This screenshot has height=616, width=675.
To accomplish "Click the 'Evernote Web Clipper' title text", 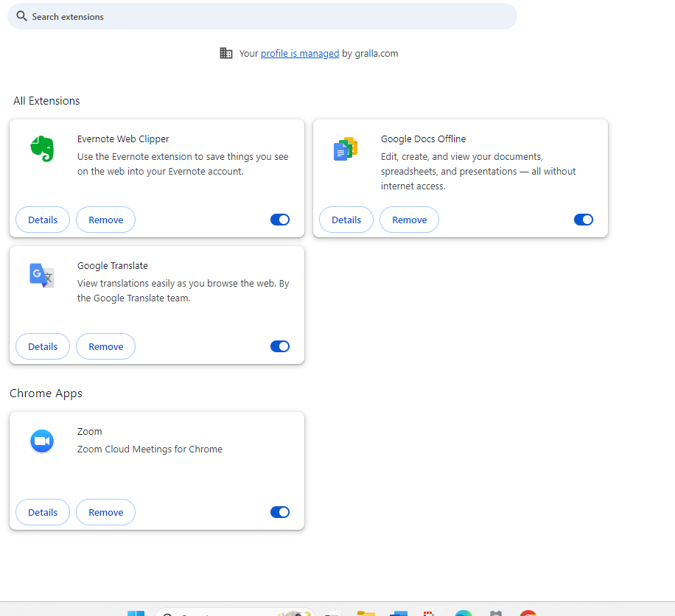I will click(x=123, y=139).
